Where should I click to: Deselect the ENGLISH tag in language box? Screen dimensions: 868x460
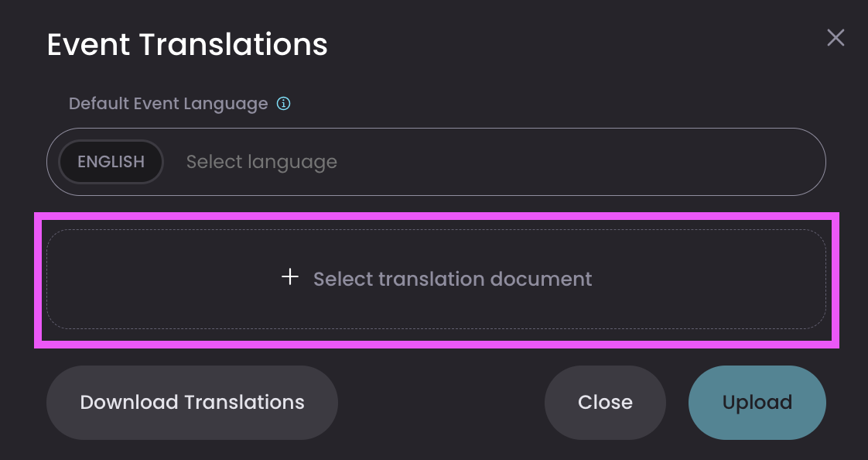(x=111, y=162)
